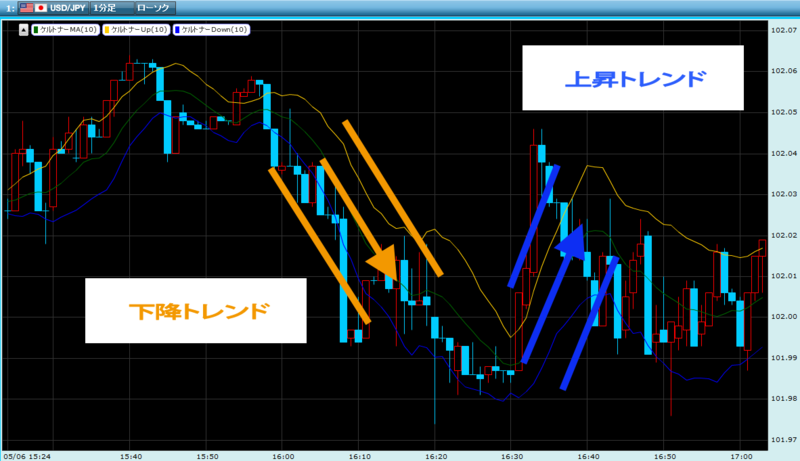Click the 16:00 time axis label

(284, 456)
